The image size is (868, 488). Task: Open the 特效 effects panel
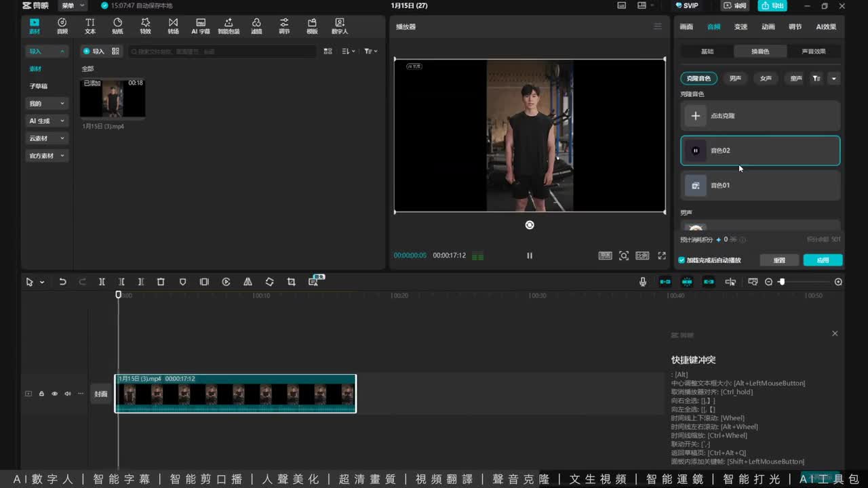pos(145,26)
